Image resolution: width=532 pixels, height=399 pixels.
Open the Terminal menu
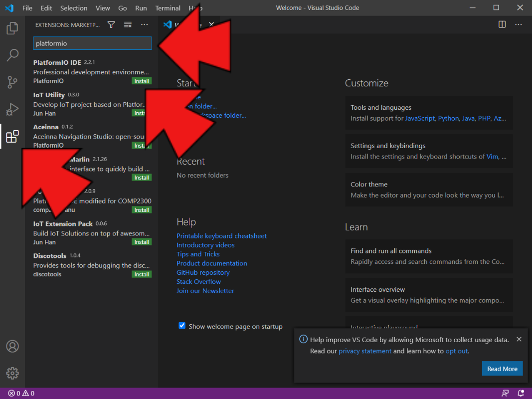[x=168, y=8]
